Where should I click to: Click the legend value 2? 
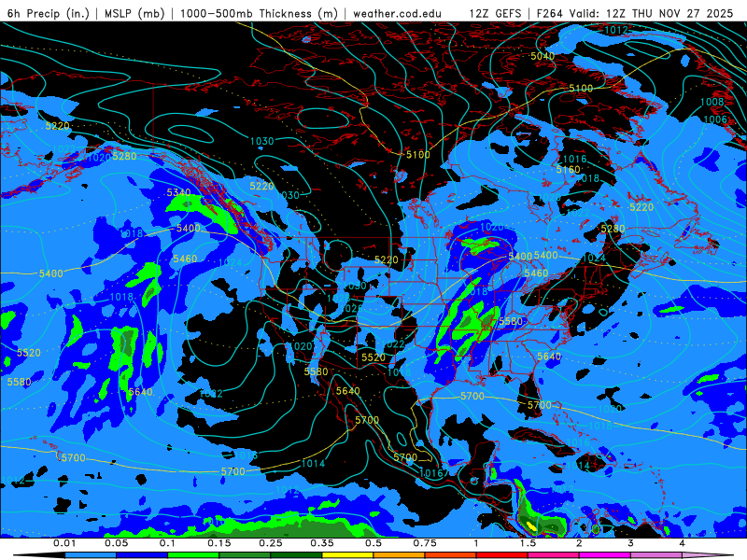click(579, 543)
